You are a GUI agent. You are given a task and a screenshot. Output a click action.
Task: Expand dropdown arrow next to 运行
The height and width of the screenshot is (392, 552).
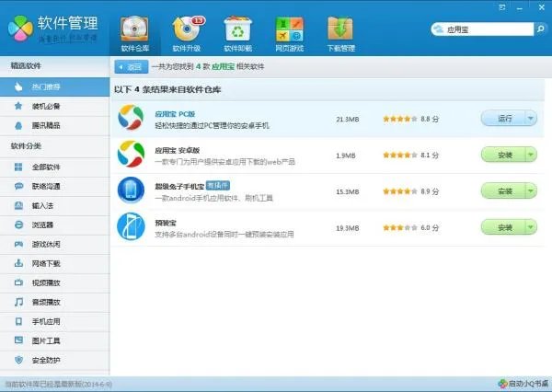click(531, 119)
